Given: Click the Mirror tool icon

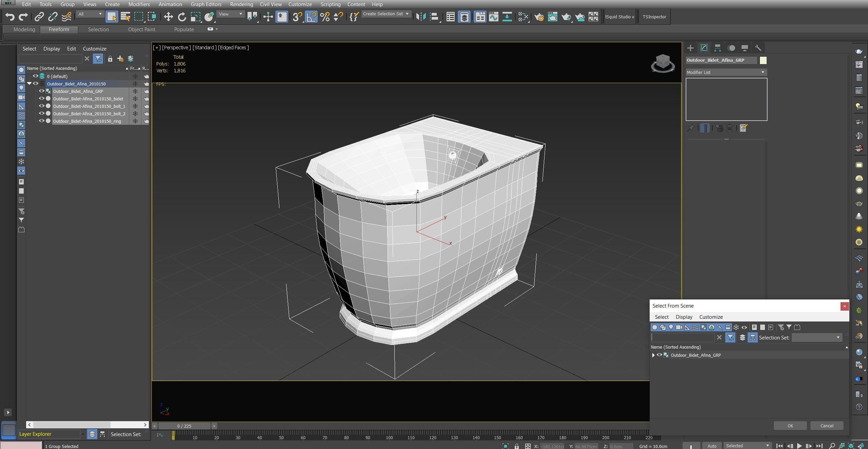Looking at the screenshot, I should pyautogui.click(x=421, y=17).
